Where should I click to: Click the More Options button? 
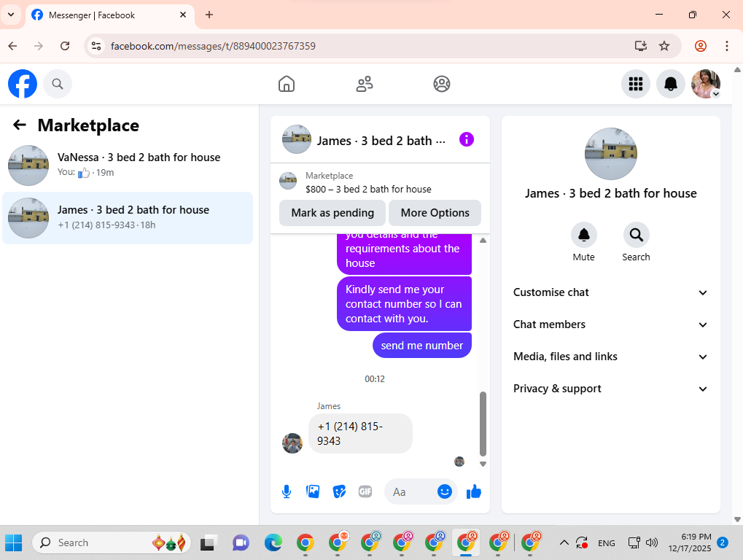435,213
